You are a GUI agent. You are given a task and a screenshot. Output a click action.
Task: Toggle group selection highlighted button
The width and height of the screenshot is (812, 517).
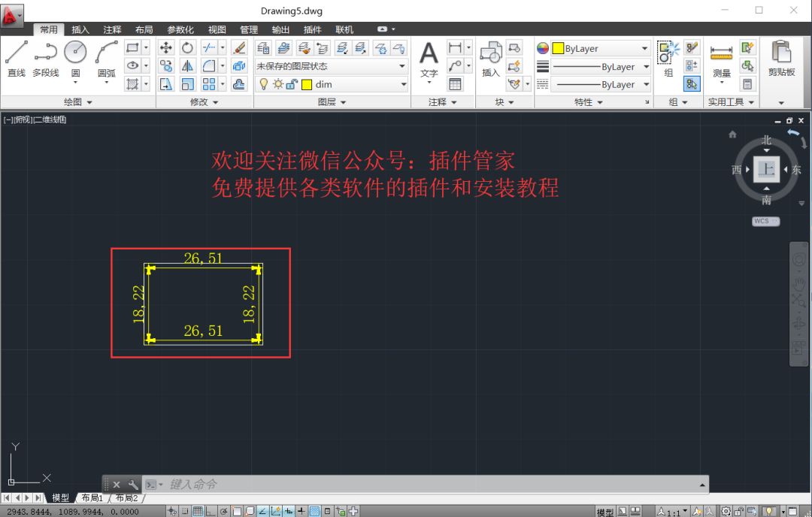click(x=692, y=84)
